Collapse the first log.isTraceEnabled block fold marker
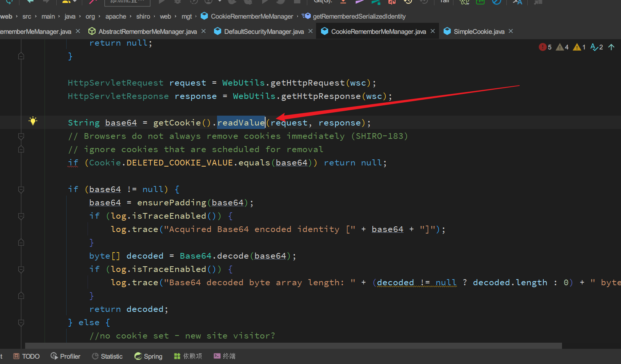Image resolution: width=621 pixels, height=364 pixels. coord(21,216)
